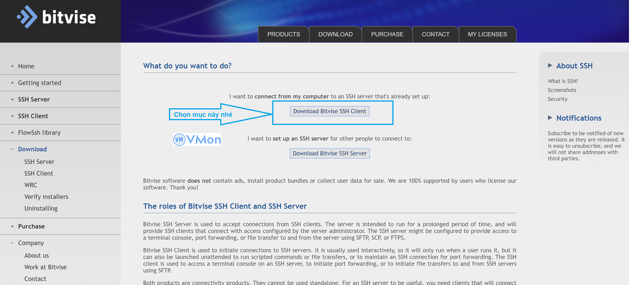Click the triangle icon beside About SSH
The height and width of the screenshot is (285, 644).
[550, 65]
